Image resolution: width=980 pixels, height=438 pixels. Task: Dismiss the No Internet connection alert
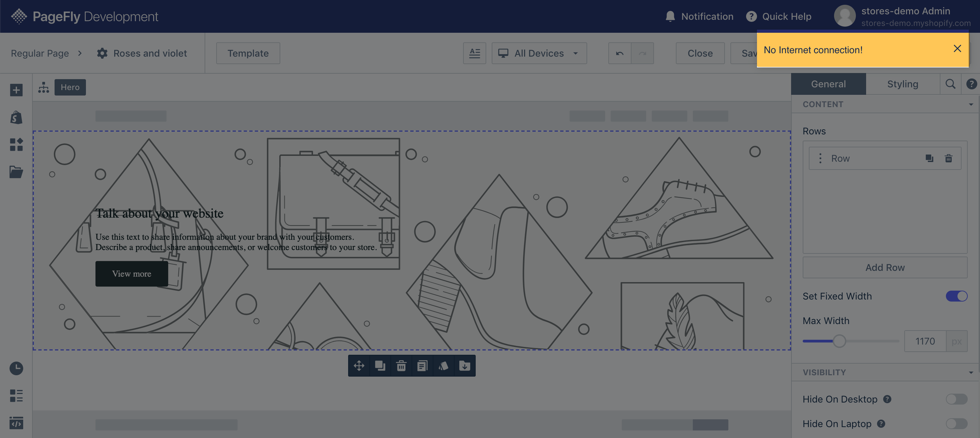click(x=957, y=49)
